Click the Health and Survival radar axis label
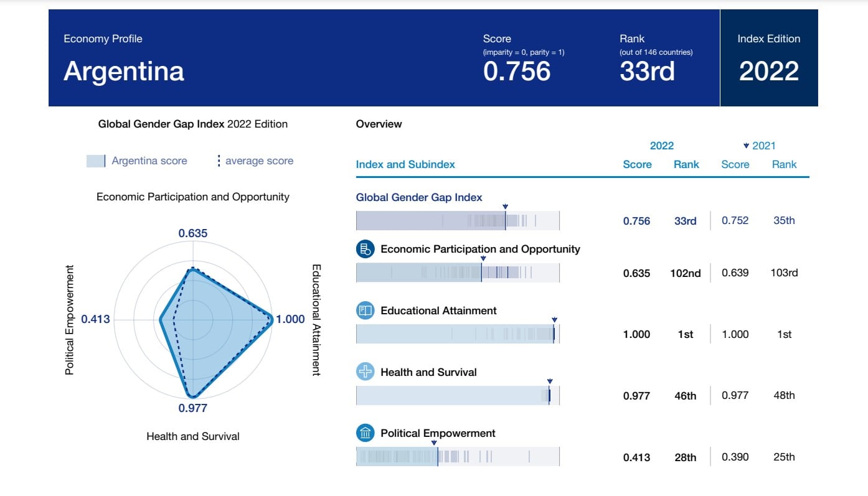868x496 pixels. [192, 436]
